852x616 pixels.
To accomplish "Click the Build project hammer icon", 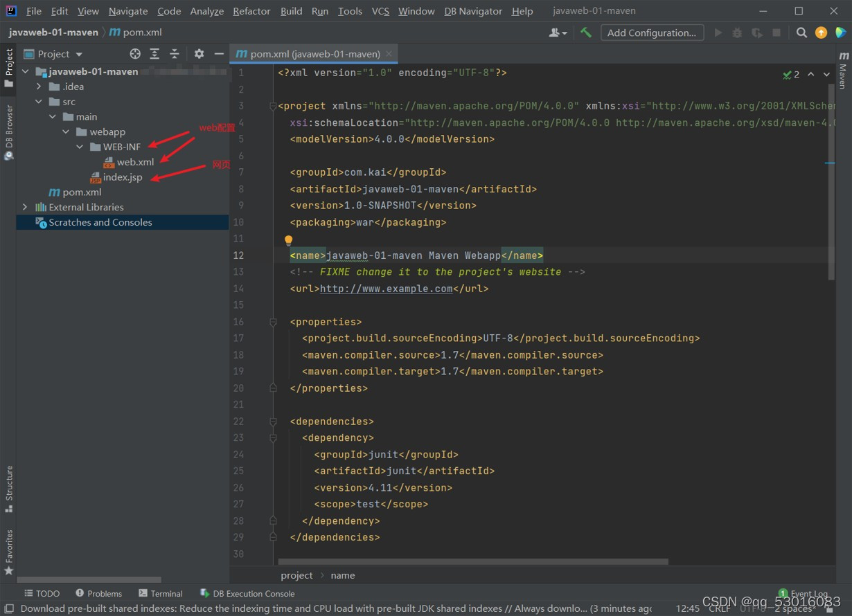I will [586, 33].
